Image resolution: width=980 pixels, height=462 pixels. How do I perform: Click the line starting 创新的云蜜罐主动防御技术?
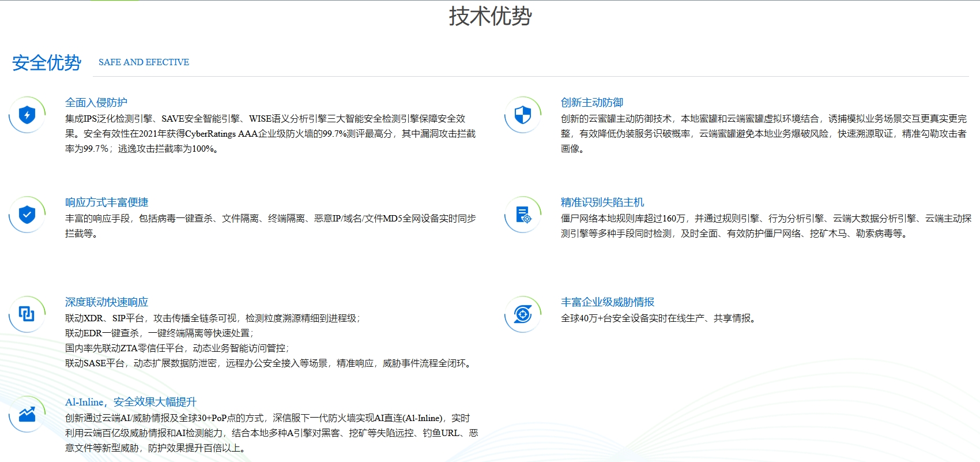[x=764, y=119]
